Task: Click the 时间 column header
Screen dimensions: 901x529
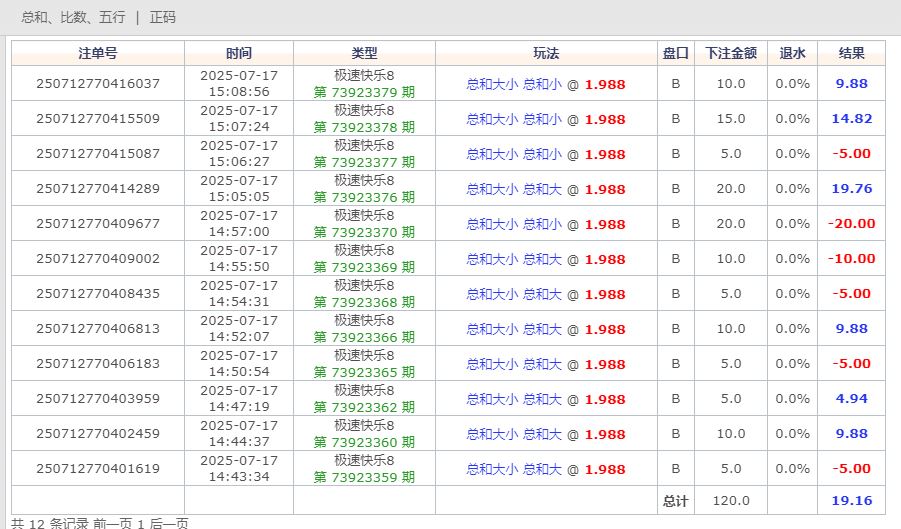Action: (239, 53)
